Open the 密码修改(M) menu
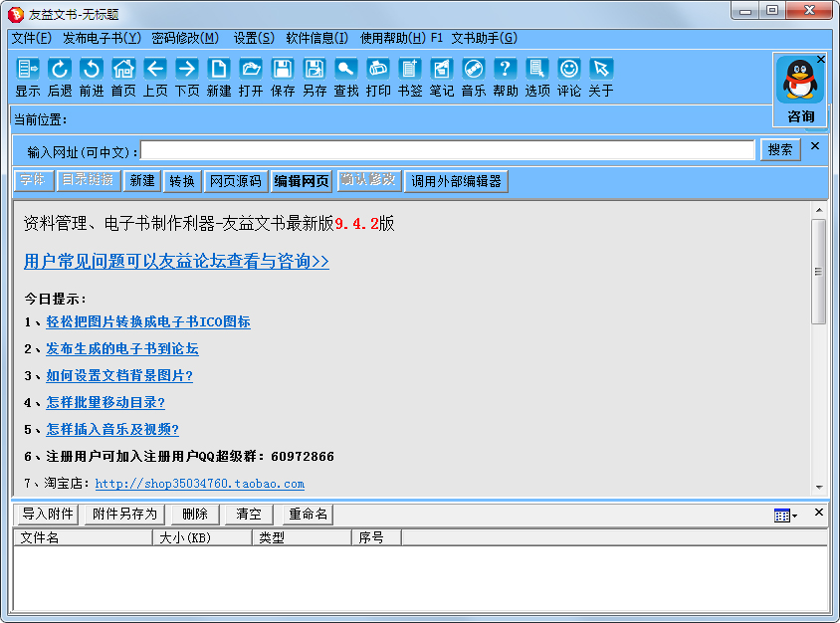Screen dimensions: 840x623 point(185,38)
